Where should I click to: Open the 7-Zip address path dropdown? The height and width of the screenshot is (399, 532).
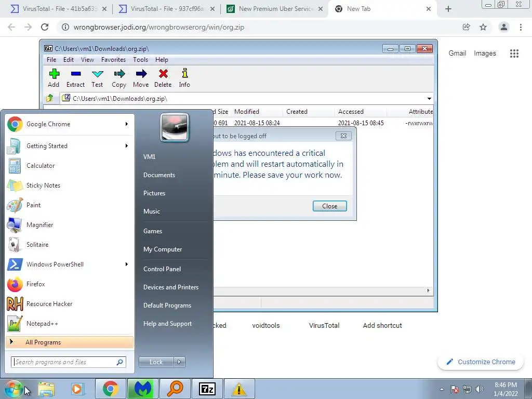coord(429,98)
